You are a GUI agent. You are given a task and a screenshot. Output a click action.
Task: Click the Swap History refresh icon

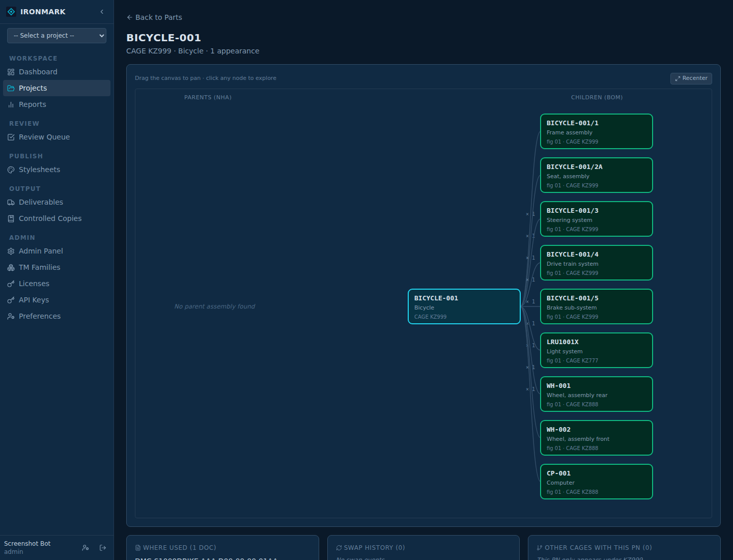pyautogui.click(x=339, y=548)
